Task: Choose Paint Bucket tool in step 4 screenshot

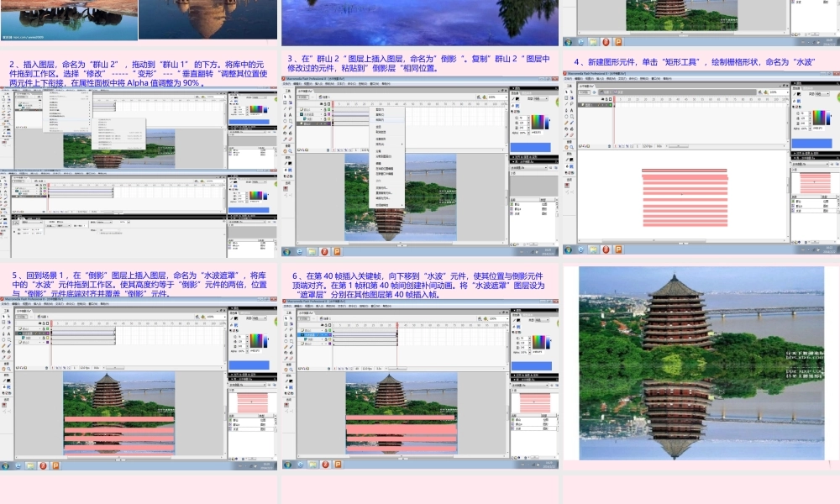Action: click(x=572, y=129)
